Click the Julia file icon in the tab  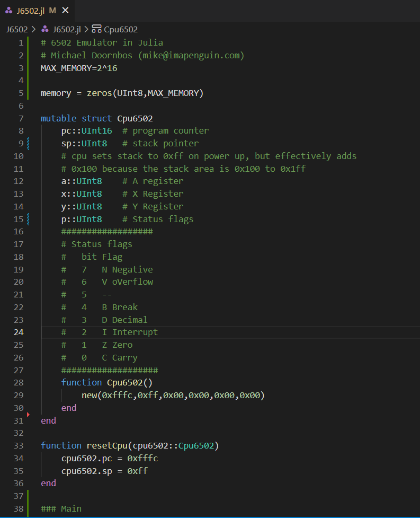[9, 11]
